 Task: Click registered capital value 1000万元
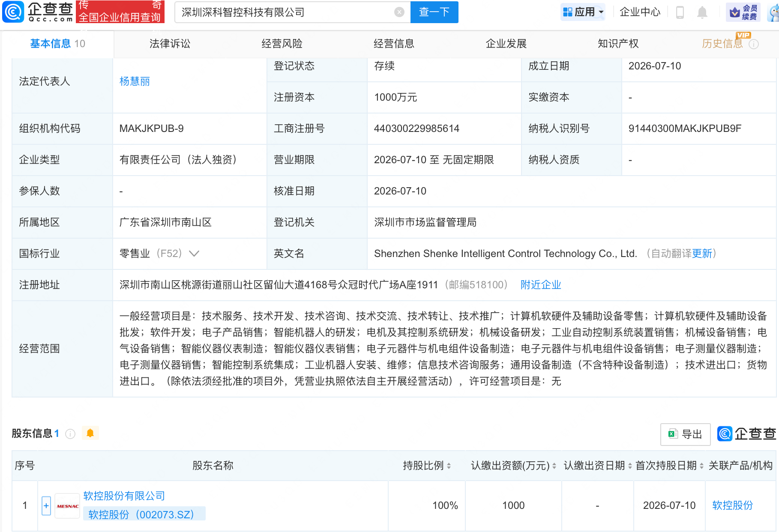pyautogui.click(x=395, y=97)
